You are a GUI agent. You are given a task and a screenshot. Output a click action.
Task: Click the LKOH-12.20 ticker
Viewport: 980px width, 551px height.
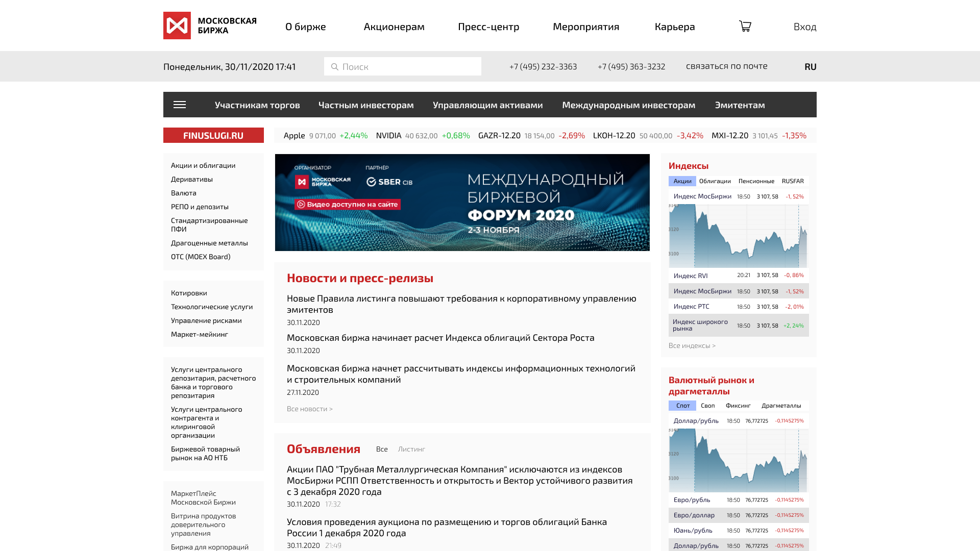648,136
